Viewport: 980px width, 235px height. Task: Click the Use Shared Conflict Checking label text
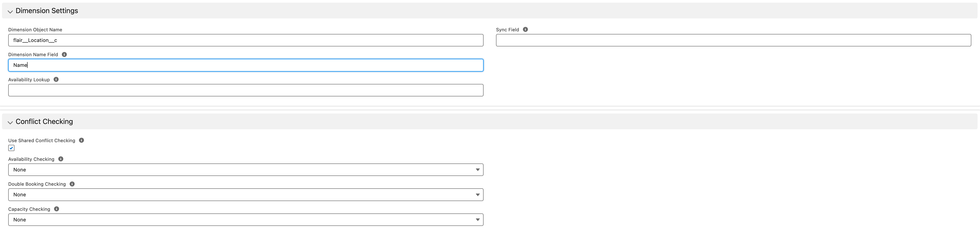point(41,140)
